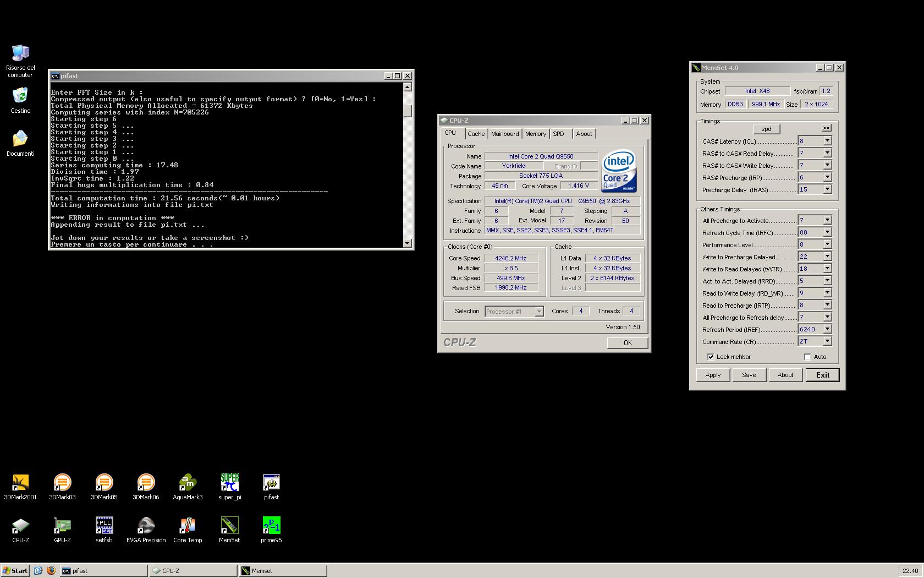This screenshot has width=924, height=578.
Task: Click the >> expand button in MemSet
Action: (826, 128)
